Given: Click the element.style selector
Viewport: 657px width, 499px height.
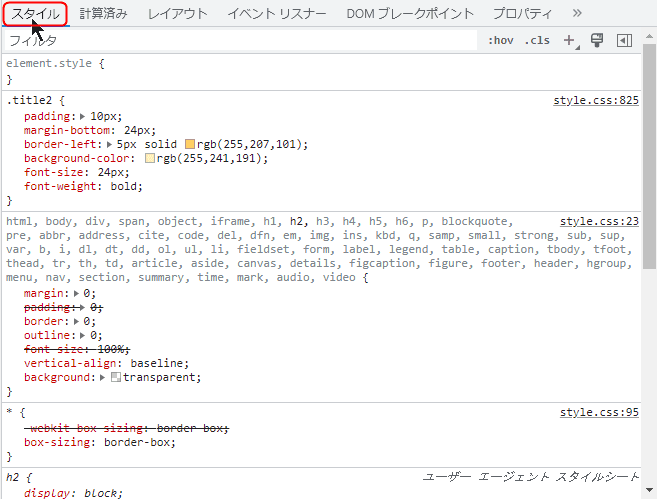Looking at the screenshot, I should (x=49, y=63).
